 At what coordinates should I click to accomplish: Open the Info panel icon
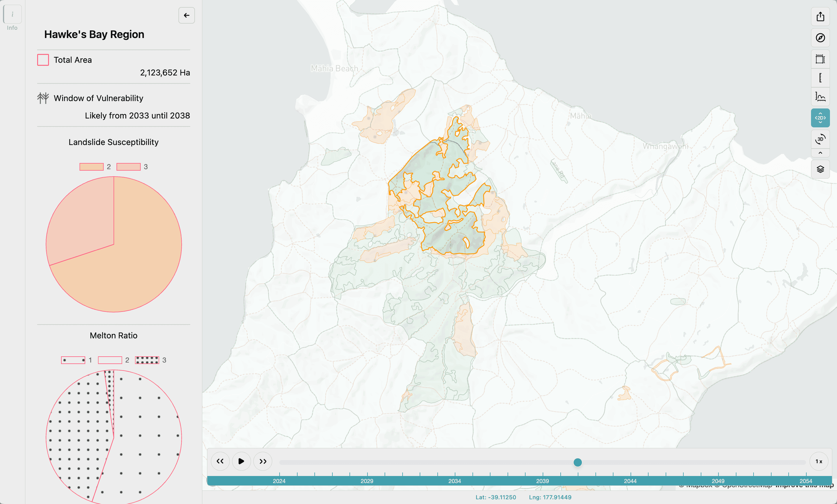tap(12, 14)
